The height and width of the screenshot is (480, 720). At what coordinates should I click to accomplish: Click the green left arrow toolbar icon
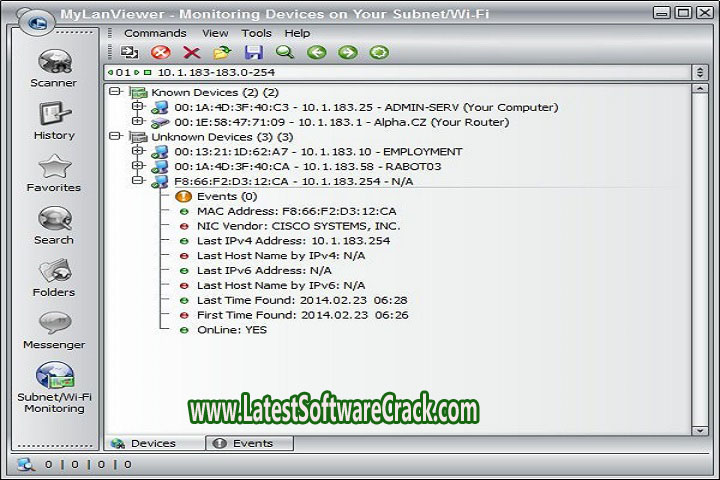[316, 52]
